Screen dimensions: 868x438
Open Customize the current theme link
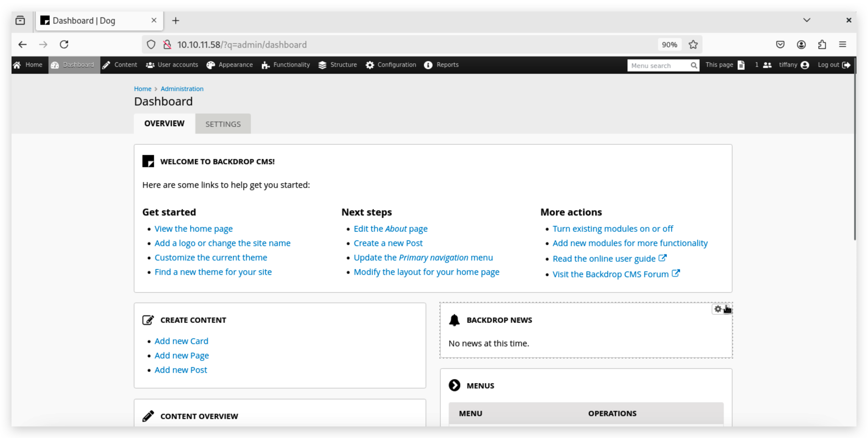click(211, 258)
